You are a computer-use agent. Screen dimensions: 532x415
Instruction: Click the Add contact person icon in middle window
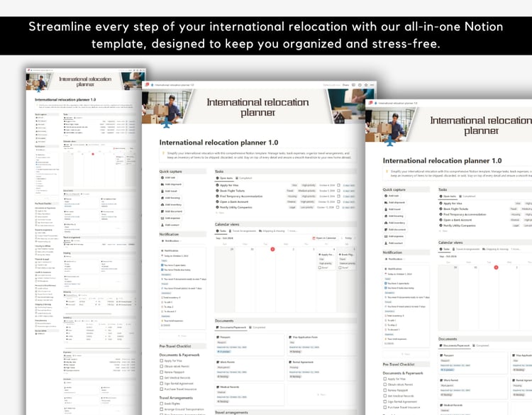(x=162, y=225)
